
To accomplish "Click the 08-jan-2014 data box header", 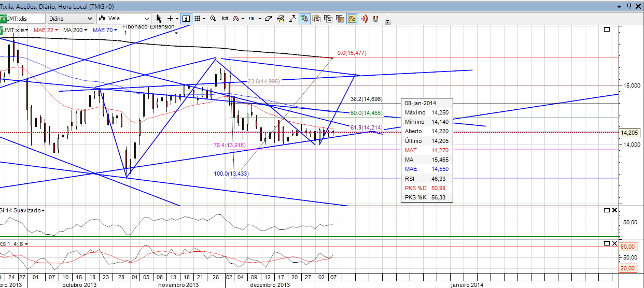I will [427, 103].
